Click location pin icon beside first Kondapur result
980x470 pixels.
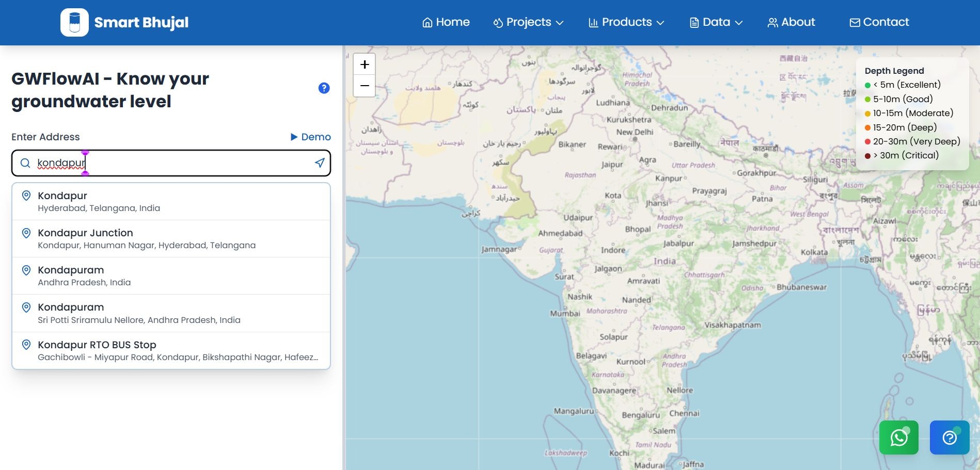pos(26,196)
